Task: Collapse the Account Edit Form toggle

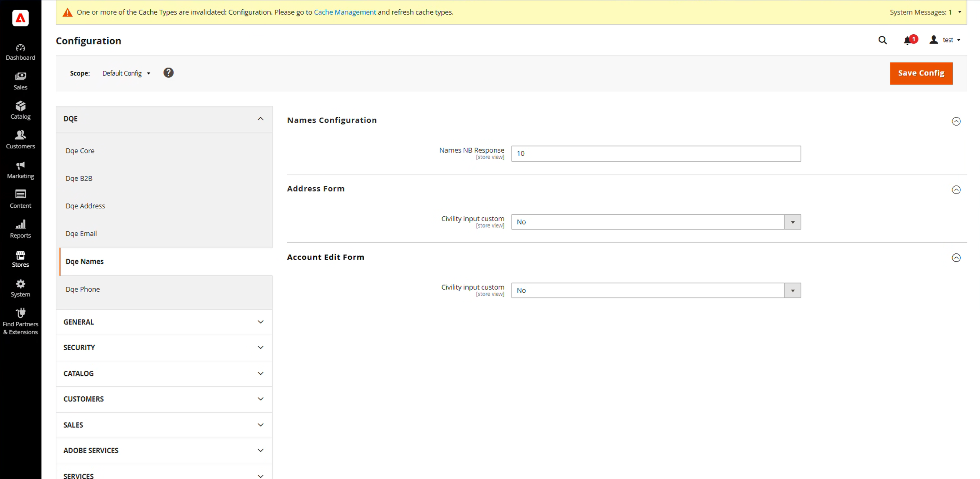Action: 956,258
